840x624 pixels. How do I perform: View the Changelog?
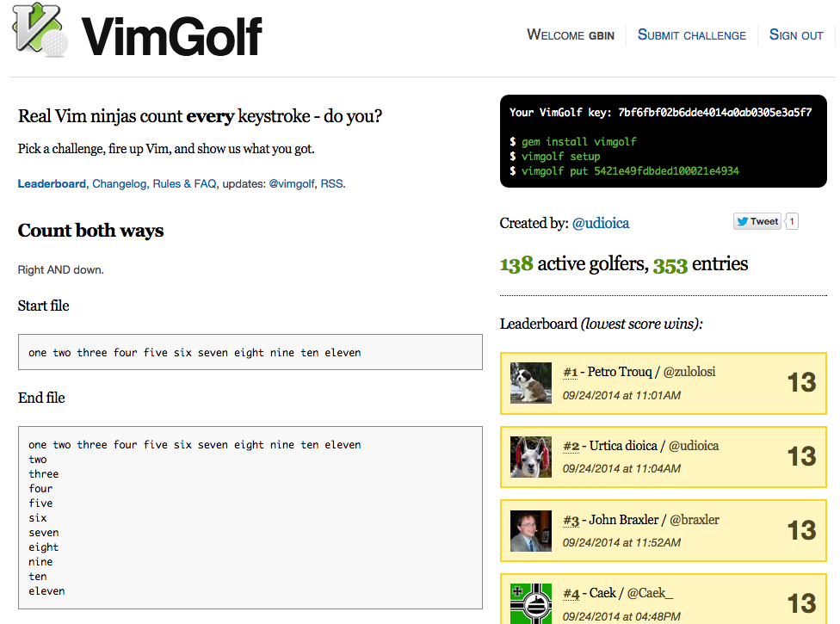[120, 183]
